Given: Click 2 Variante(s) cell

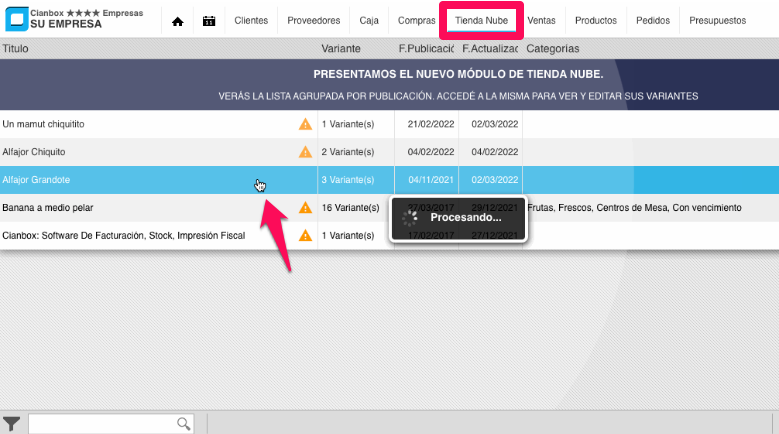Looking at the screenshot, I should [348, 152].
